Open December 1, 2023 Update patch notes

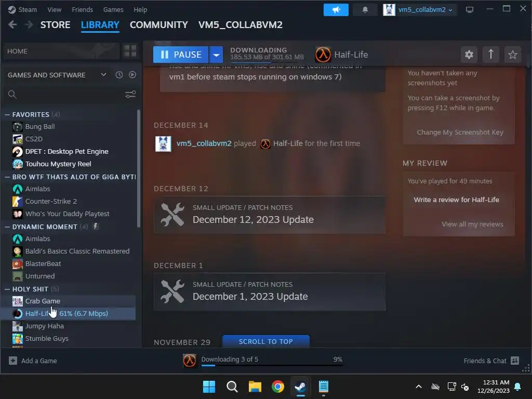(x=270, y=292)
